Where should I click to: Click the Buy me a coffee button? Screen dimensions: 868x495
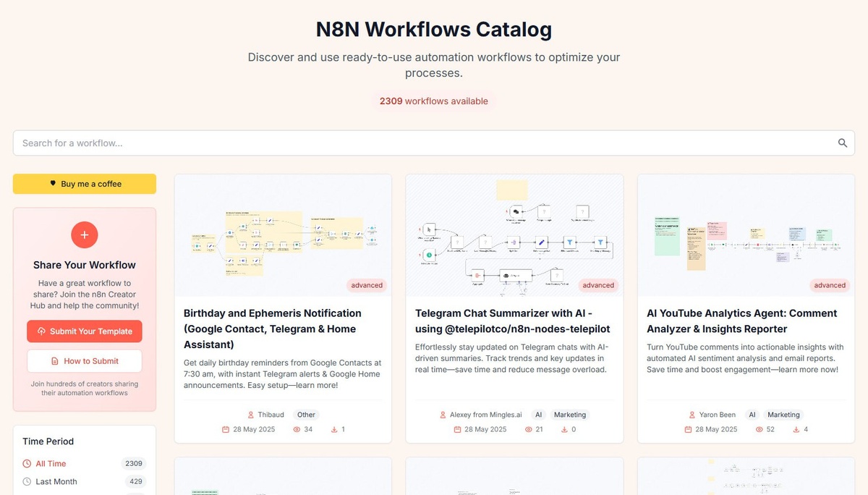pos(85,184)
